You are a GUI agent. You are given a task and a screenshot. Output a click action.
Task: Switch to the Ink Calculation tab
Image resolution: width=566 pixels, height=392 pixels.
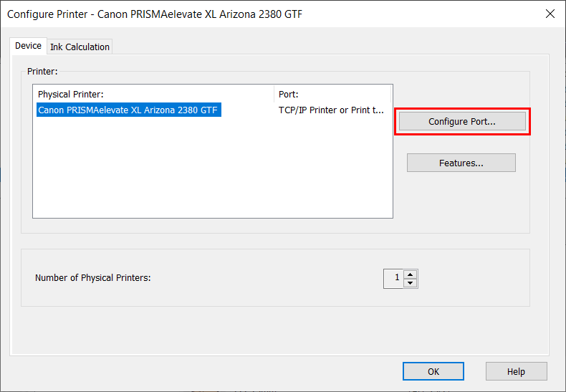(x=80, y=47)
